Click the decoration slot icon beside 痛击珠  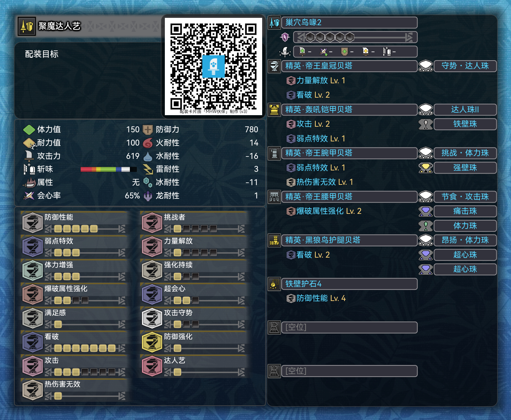426,211
